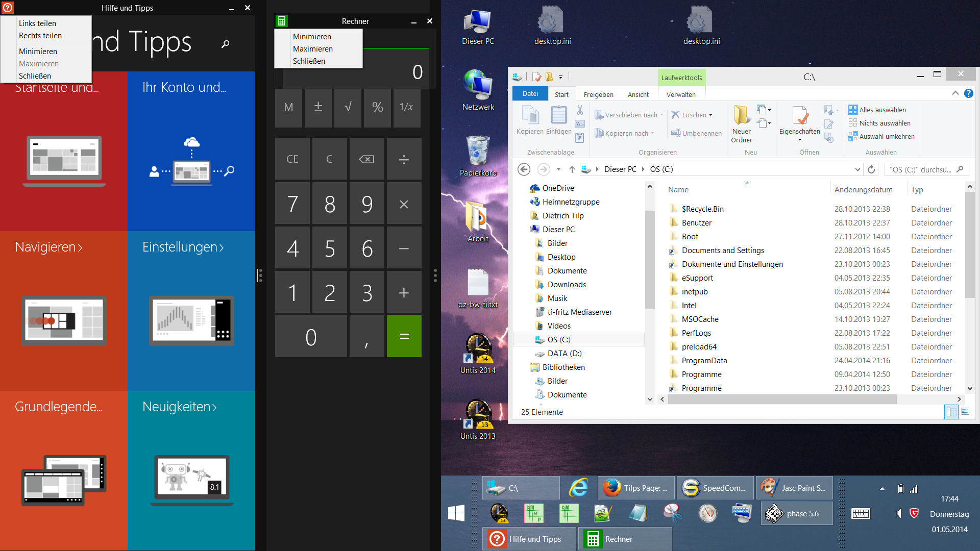Expand the address bar history dropdown
The image size is (980, 551).
[857, 169]
